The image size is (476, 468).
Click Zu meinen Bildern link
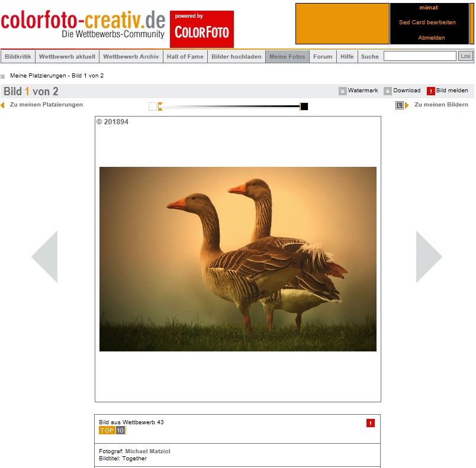(x=440, y=105)
